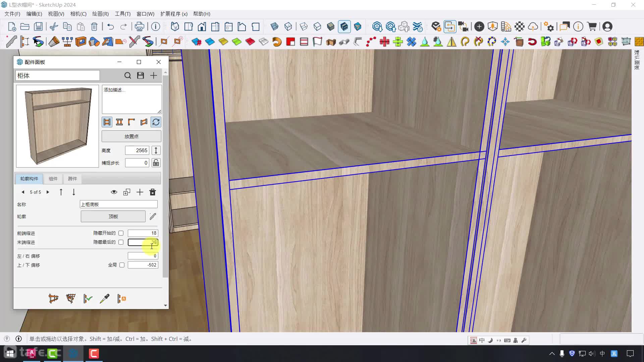Edit profile with pencil icon beside 顶板
Image resolution: width=644 pixels, height=362 pixels.
[x=153, y=217]
